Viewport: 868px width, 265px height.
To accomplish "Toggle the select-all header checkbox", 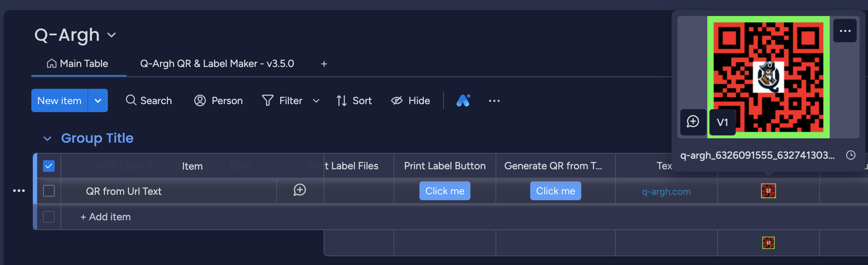I will (49, 166).
